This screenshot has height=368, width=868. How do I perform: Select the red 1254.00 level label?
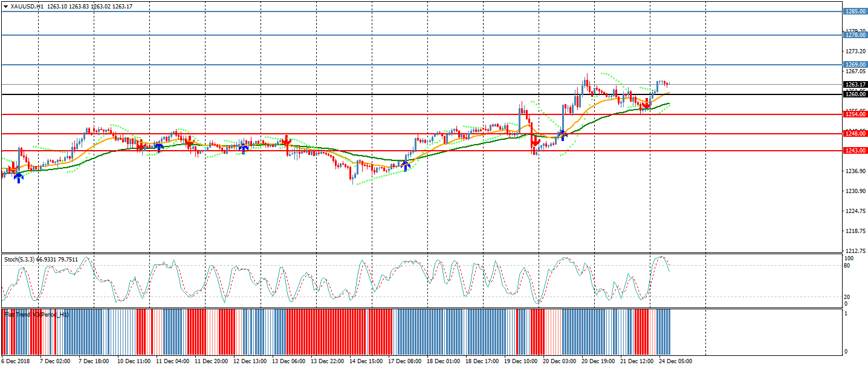tap(855, 114)
